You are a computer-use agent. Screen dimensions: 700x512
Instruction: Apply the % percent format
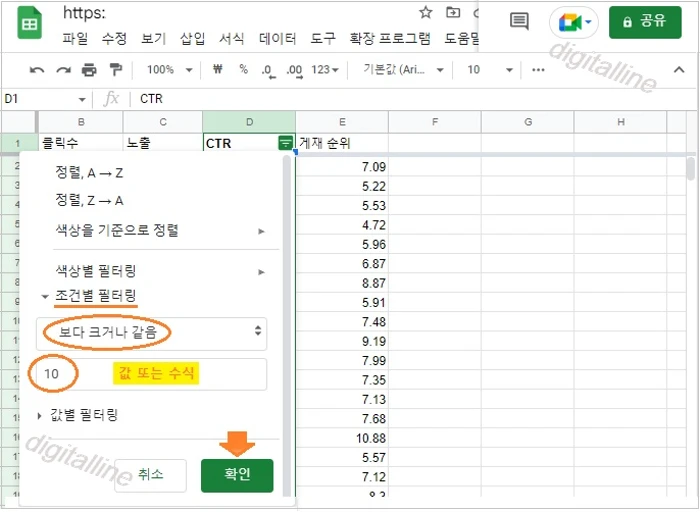pyautogui.click(x=243, y=69)
